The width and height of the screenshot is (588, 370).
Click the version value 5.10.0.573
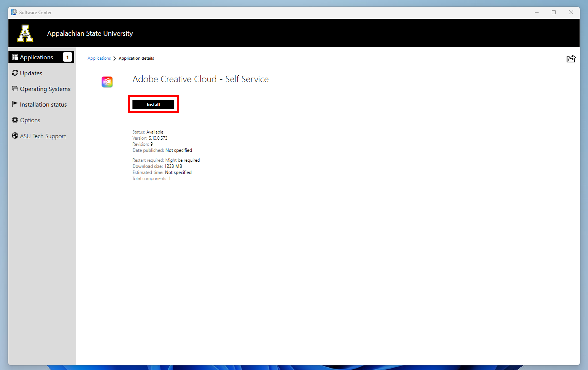click(158, 138)
